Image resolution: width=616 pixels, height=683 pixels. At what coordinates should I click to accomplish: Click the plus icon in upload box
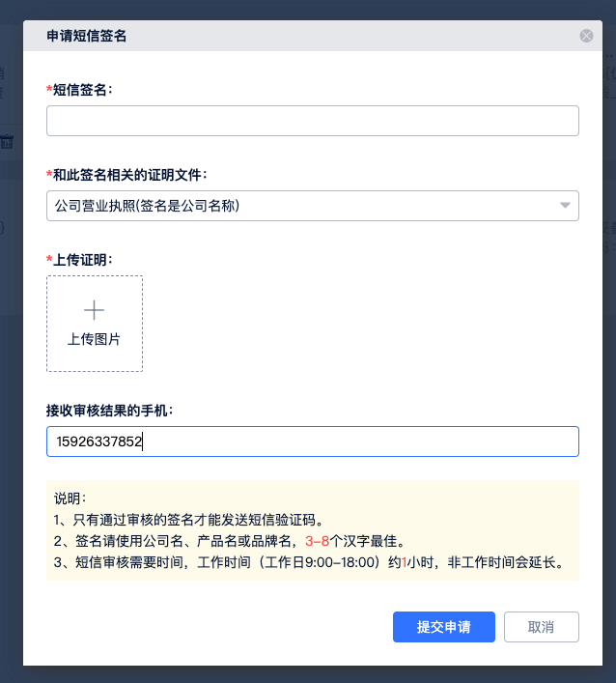[94, 310]
